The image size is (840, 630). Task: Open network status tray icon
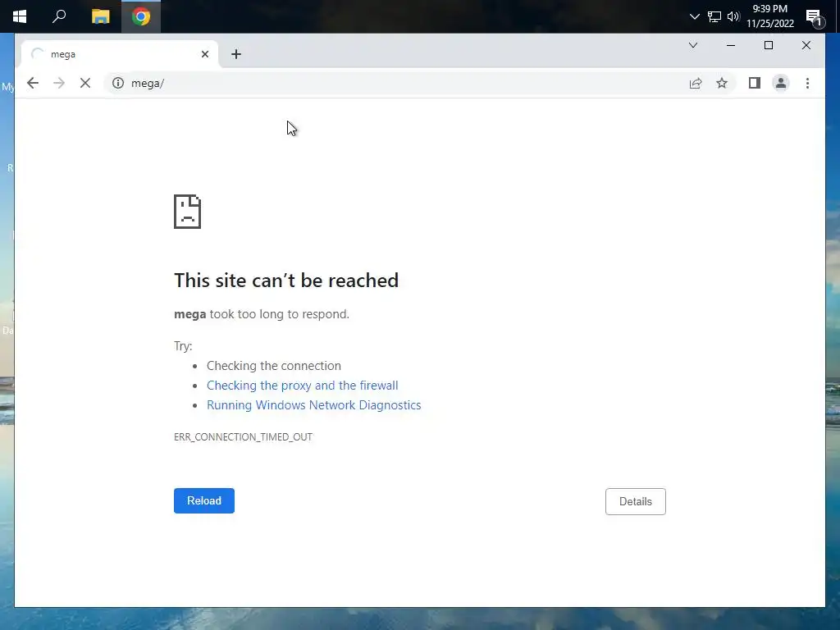[x=714, y=16]
